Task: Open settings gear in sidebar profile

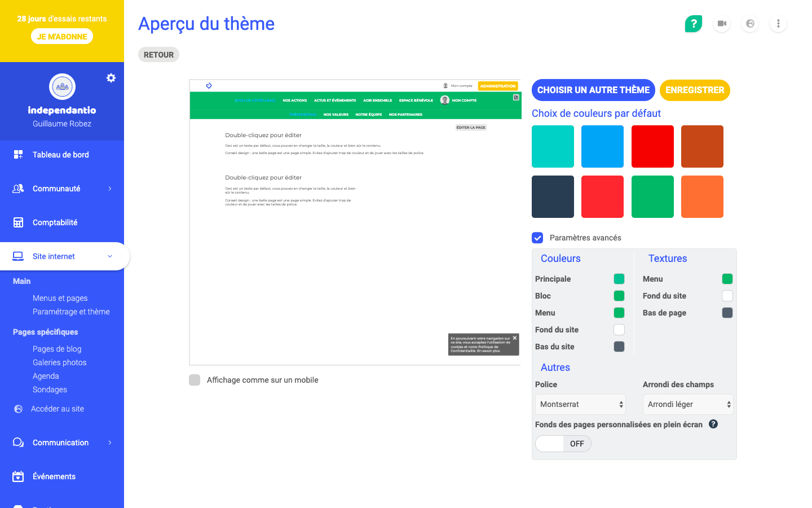Action: [x=111, y=78]
